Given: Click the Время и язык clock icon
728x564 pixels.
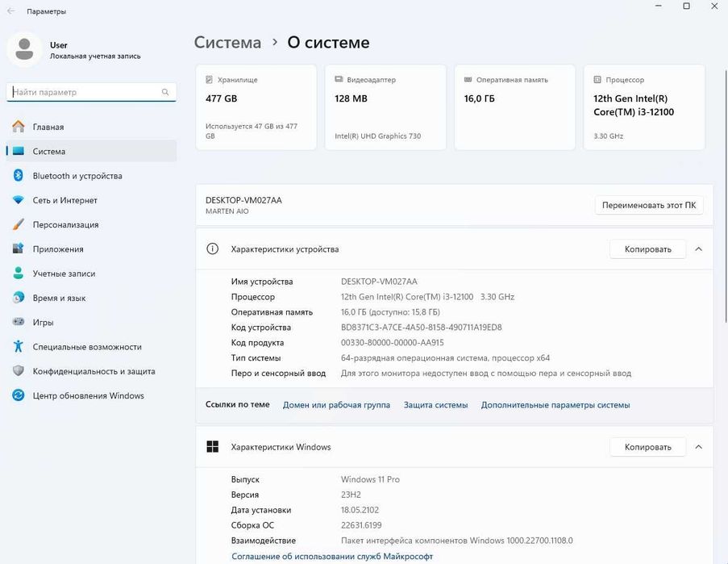Looking at the screenshot, I should tap(18, 298).
